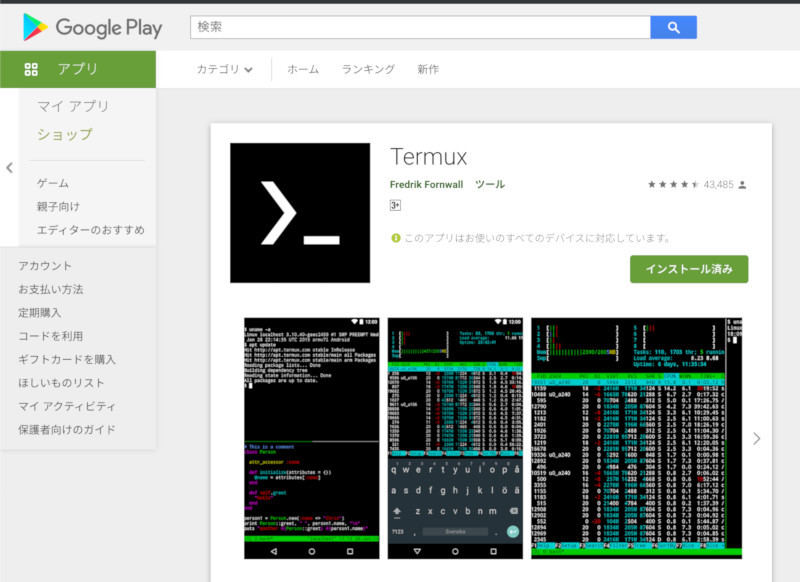800x582 pixels.
Task: Click in the 検索 search field
Action: coord(420,27)
